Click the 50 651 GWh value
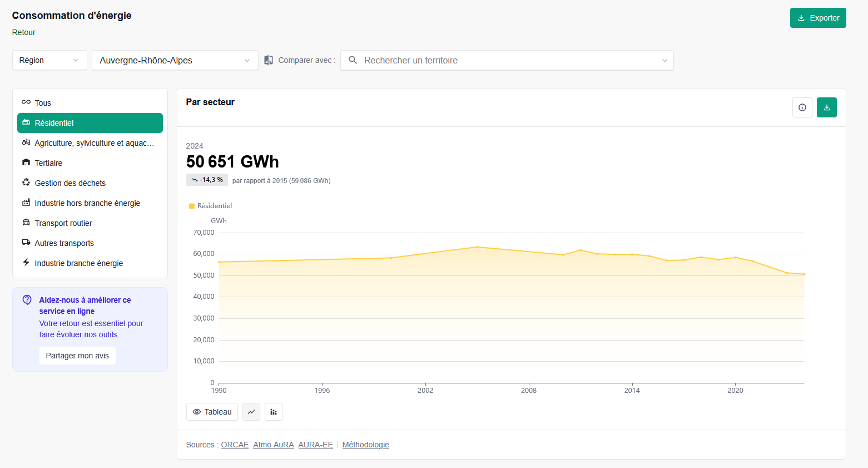 click(232, 162)
